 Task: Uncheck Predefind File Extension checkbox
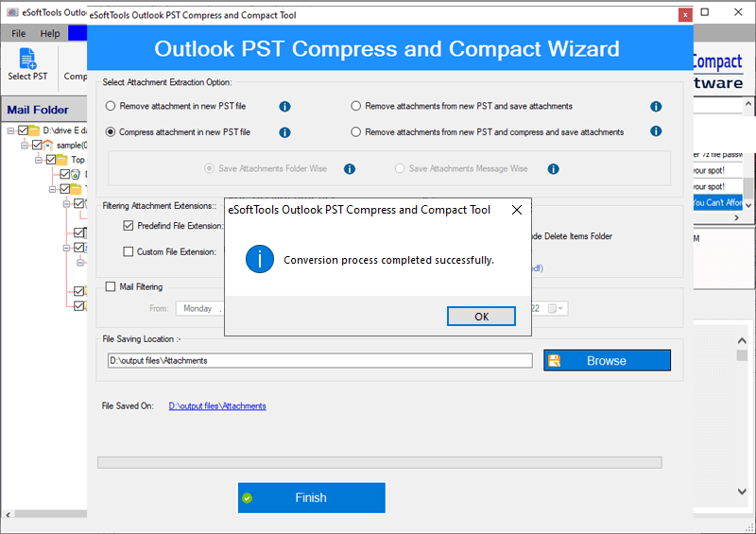[129, 226]
